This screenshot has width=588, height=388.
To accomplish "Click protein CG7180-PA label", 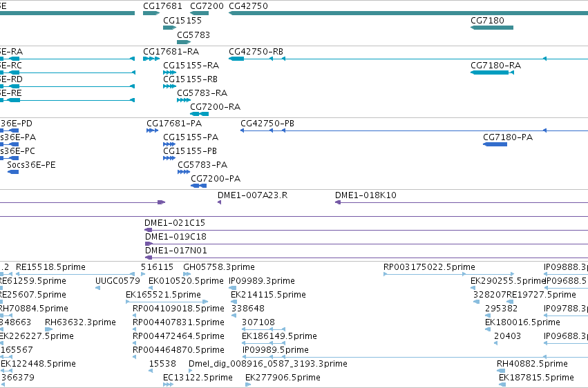I will click(x=508, y=137).
